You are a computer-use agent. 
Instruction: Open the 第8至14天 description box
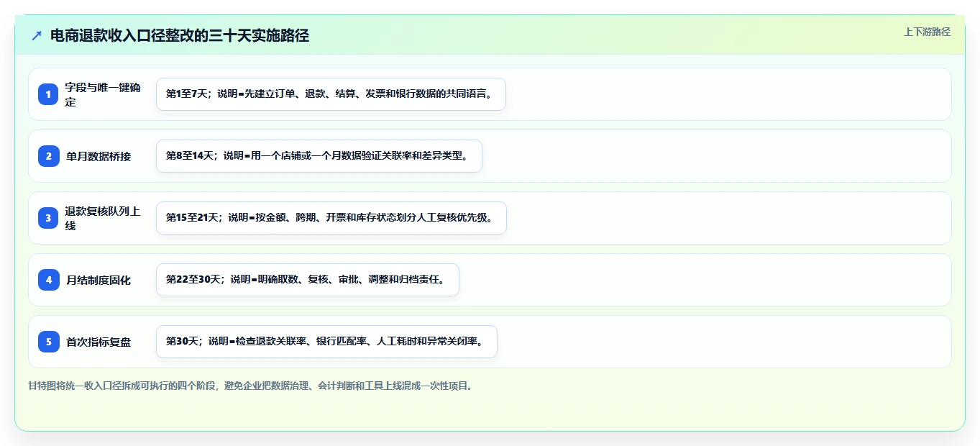(319, 156)
